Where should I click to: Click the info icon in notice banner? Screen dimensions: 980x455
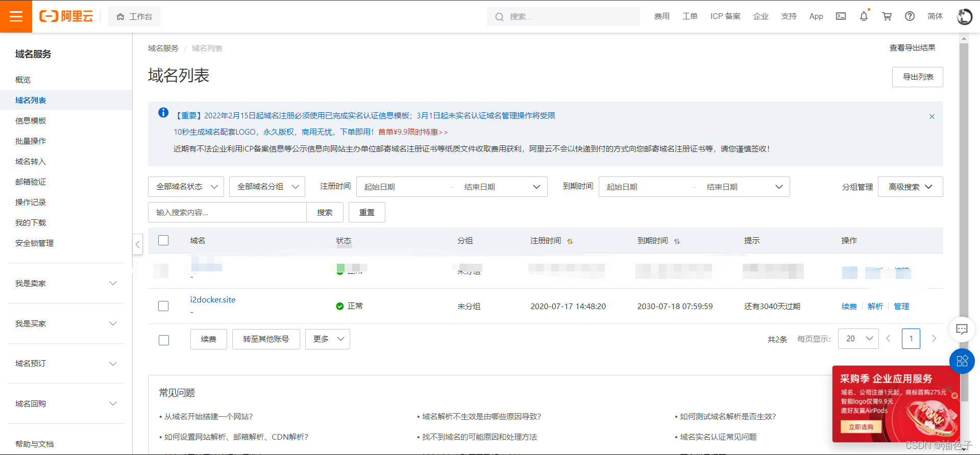pyautogui.click(x=163, y=113)
